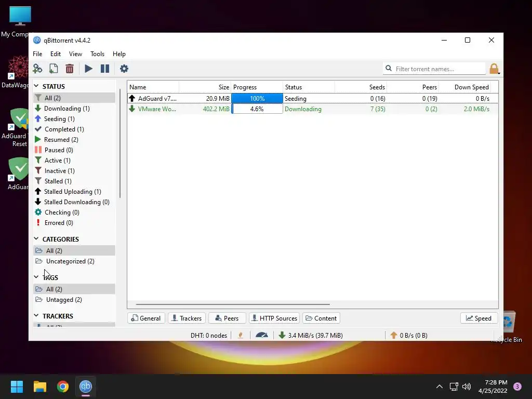Click the Filter torrent names field
The height and width of the screenshot is (399, 532).
(x=434, y=69)
